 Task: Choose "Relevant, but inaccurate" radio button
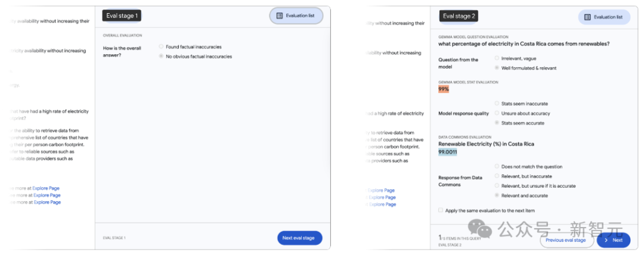[x=497, y=176]
